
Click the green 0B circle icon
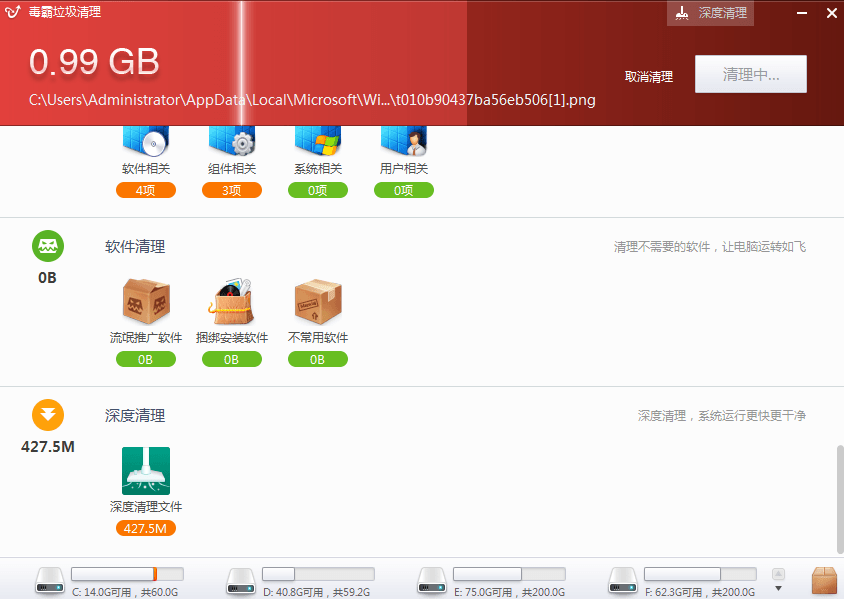[x=47, y=246]
